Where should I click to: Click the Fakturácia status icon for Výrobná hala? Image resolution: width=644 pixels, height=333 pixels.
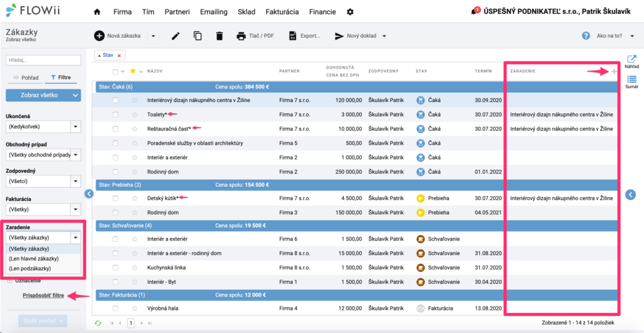pyautogui.click(x=420, y=308)
